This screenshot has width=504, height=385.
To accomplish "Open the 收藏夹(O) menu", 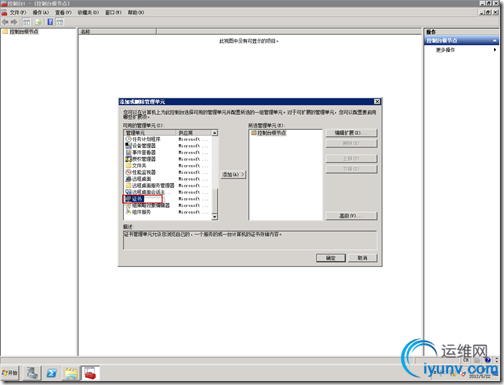I will pos(88,12).
